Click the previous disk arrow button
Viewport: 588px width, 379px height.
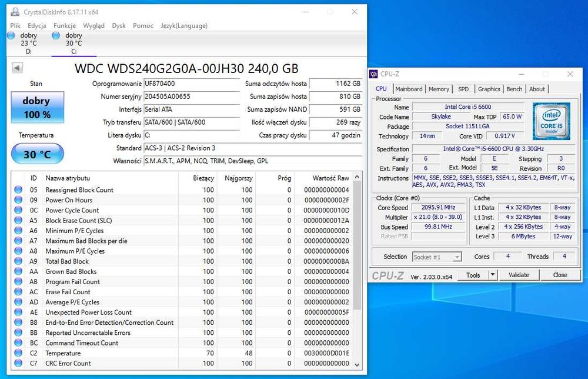pyautogui.click(x=17, y=68)
